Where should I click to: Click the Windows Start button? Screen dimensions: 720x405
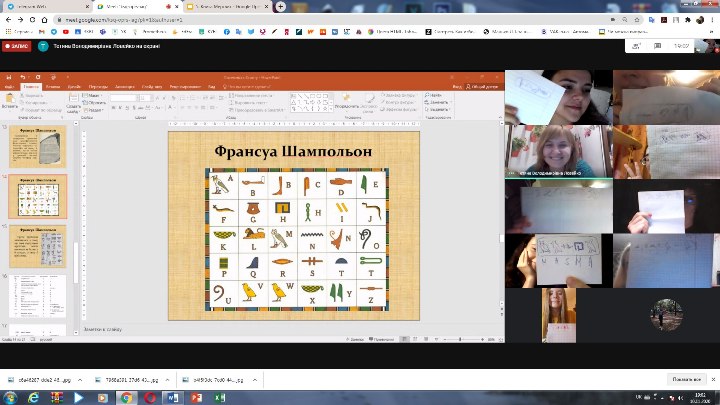(9, 397)
